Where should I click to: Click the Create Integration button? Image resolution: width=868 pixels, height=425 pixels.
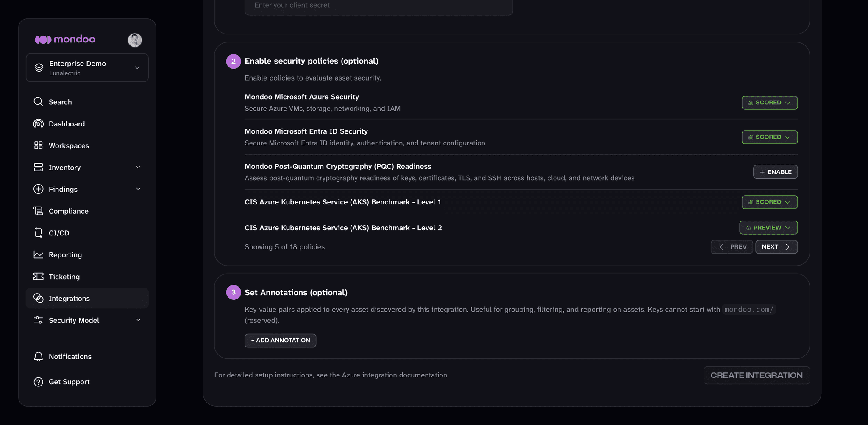pos(757,375)
